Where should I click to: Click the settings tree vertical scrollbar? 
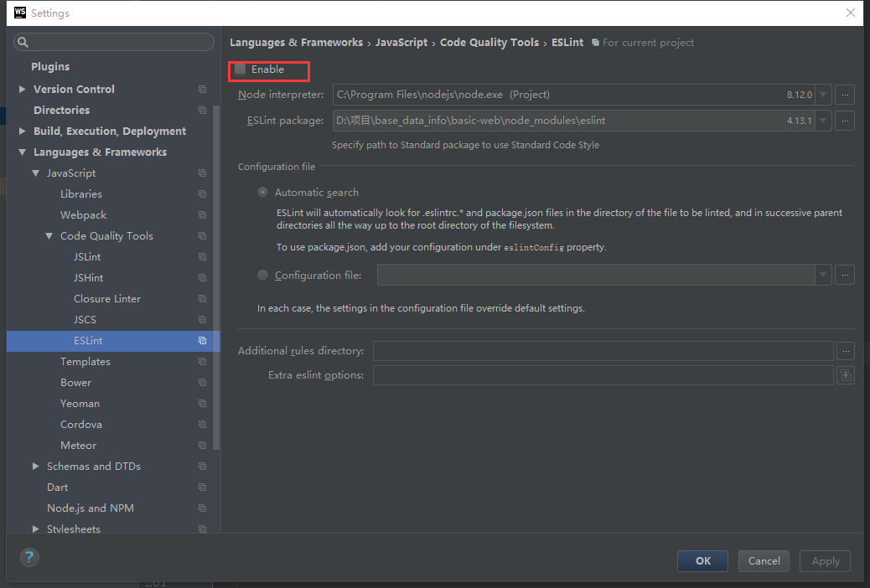(x=216, y=277)
